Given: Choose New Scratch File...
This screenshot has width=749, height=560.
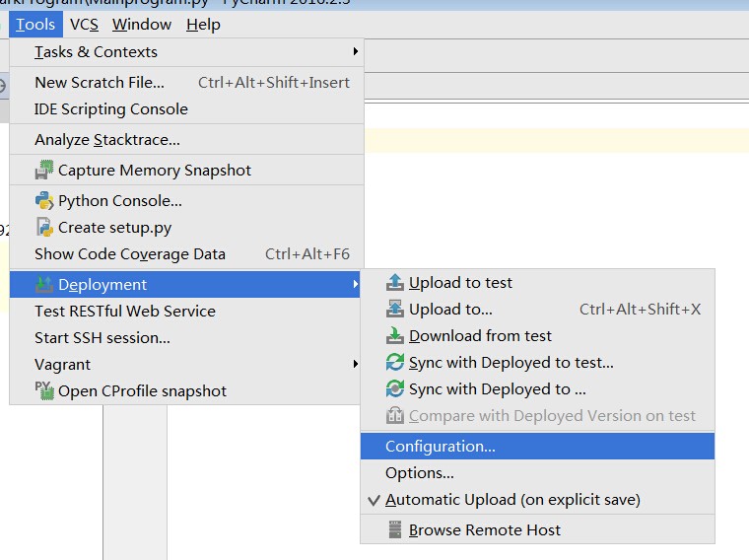Looking at the screenshot, I should [x=187, y=82].
